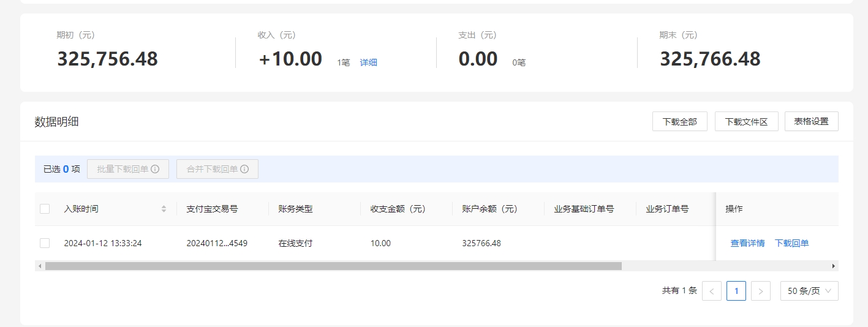Open the 50 条/页 page size dropdown

809,291
